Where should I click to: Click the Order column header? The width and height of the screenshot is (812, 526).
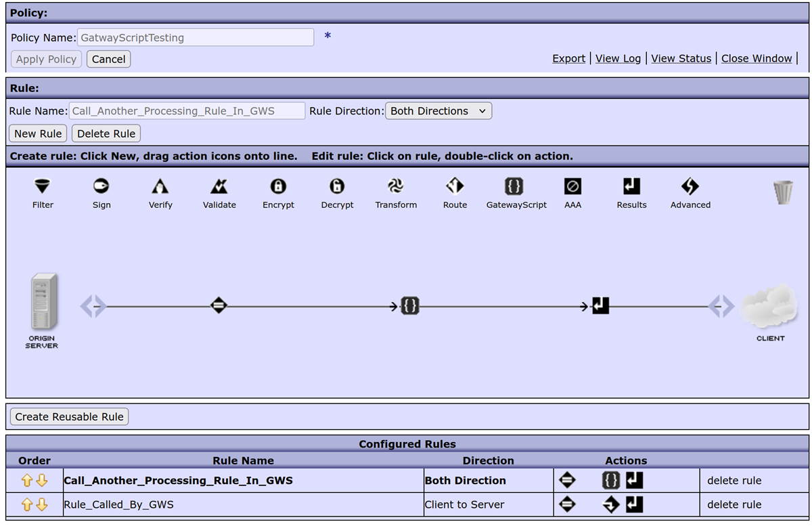pos(35,460)
